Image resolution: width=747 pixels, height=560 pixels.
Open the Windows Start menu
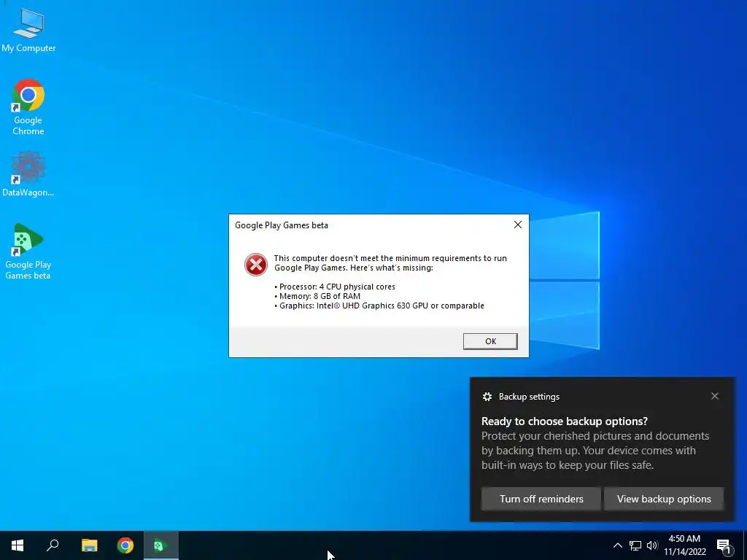18,545
